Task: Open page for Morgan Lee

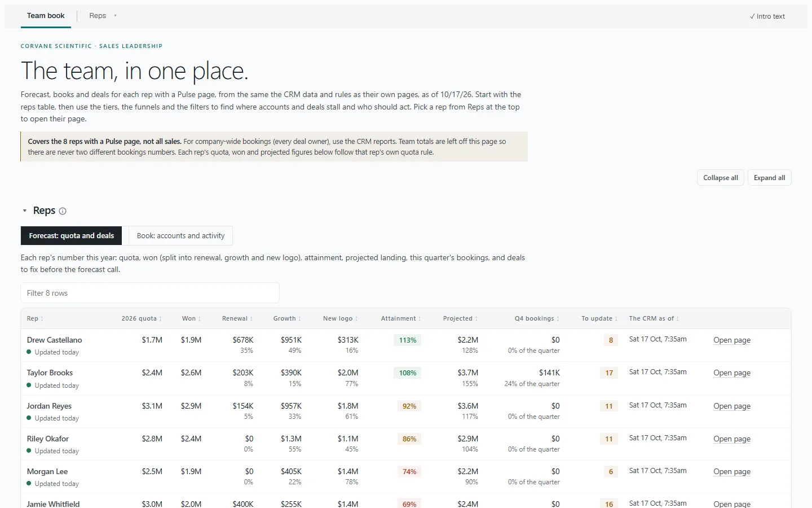Action: (732, 472)
